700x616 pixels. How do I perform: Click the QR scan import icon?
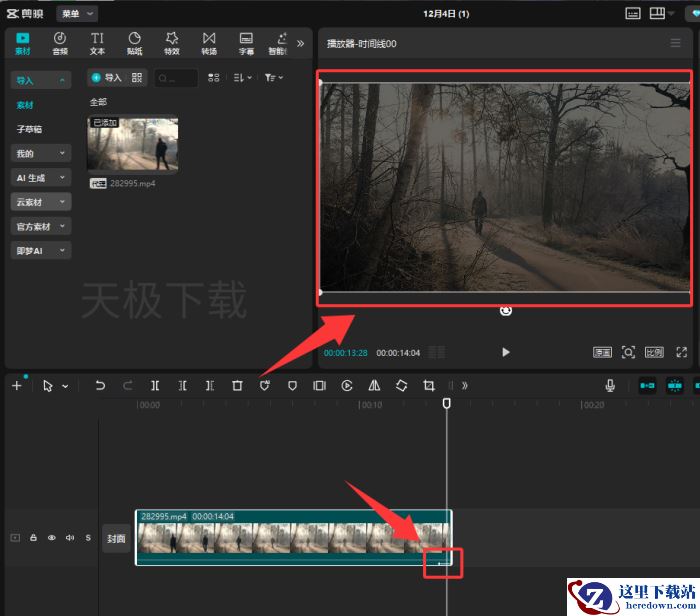(137, 78)
